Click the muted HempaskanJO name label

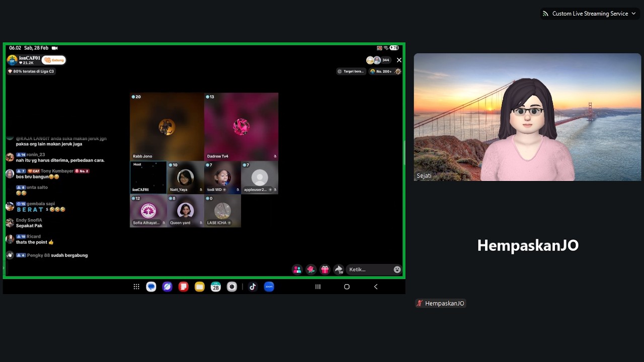click(x=440, y=303)
